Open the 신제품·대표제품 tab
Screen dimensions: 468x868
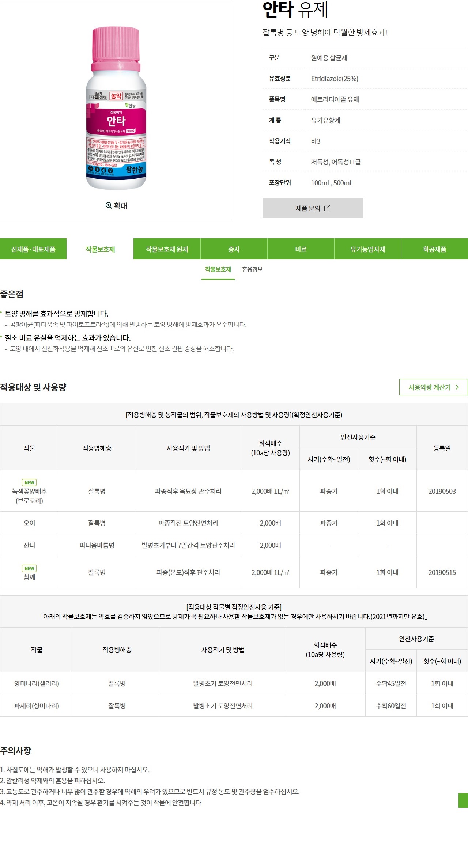33,249
